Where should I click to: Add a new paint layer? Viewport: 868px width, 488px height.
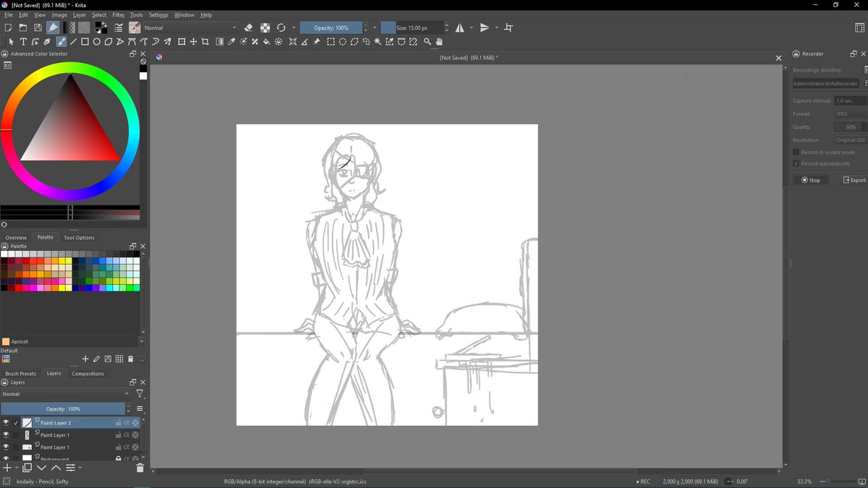point(7,468)
